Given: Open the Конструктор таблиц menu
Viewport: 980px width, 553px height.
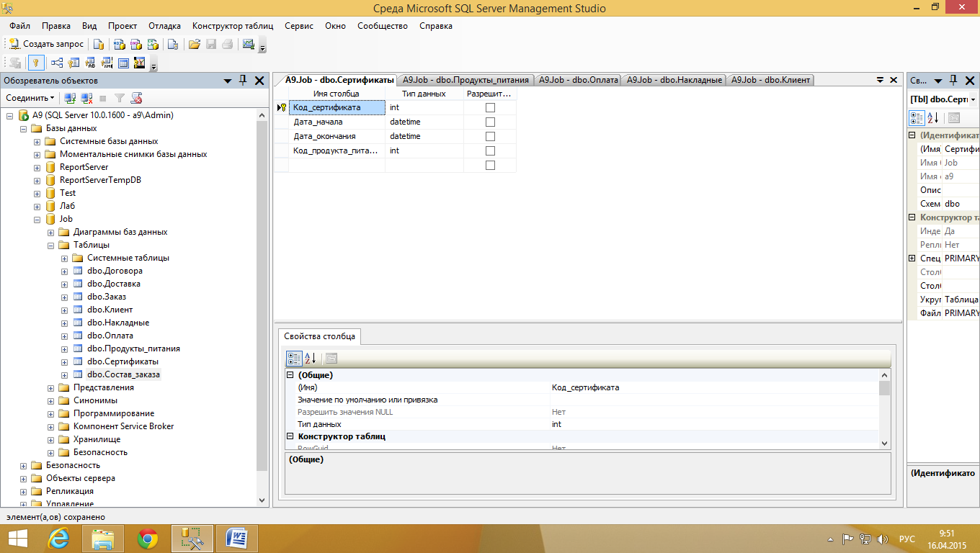Looking at the screenshot, I should coord(233,26).
